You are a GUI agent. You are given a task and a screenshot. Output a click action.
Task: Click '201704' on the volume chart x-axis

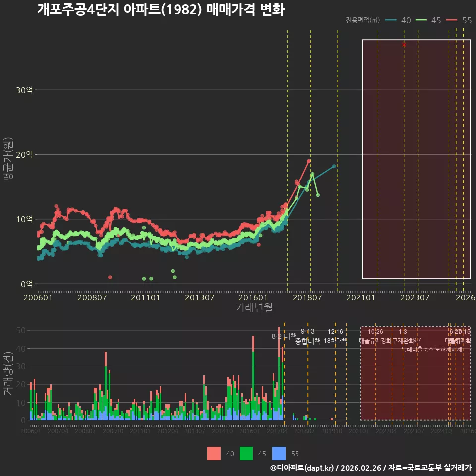277,431
